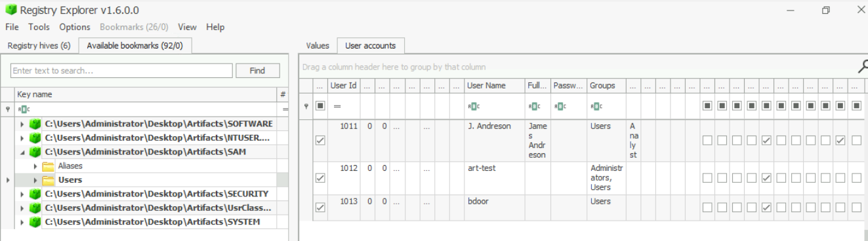The height and width of the screenshot is (241, 868).
Task: Toggle the row checkbox for user 1012
Action: click(320, 177)
